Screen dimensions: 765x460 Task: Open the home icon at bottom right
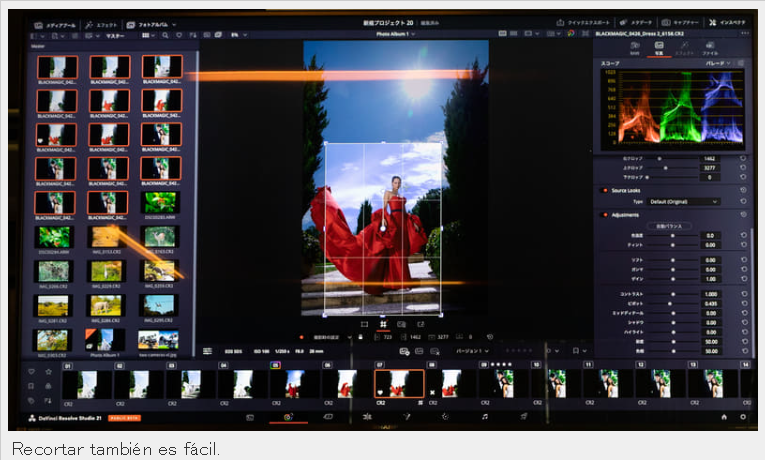coord(724,417)
